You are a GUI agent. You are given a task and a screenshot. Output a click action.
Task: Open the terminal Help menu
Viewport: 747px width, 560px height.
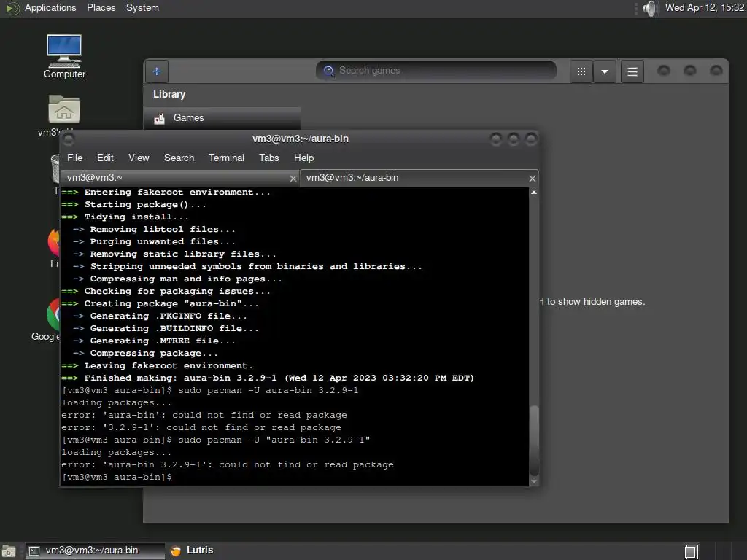(304, 157)
